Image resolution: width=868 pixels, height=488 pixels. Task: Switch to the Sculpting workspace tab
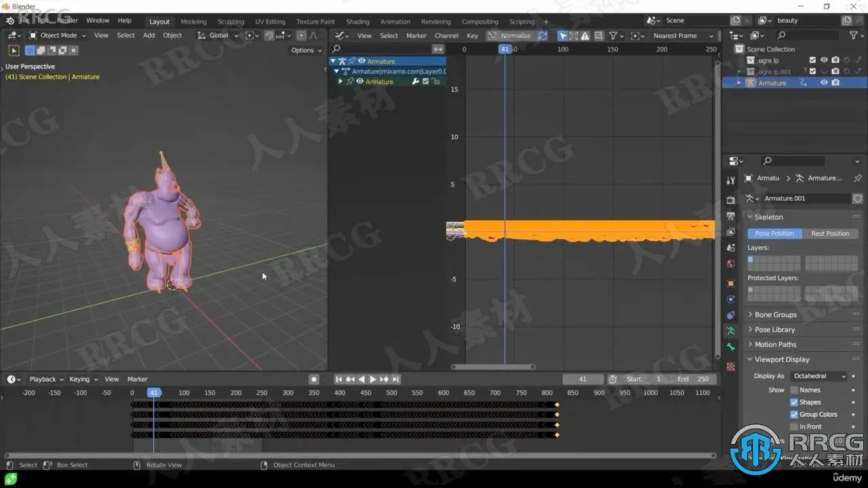tap(231, 22)
